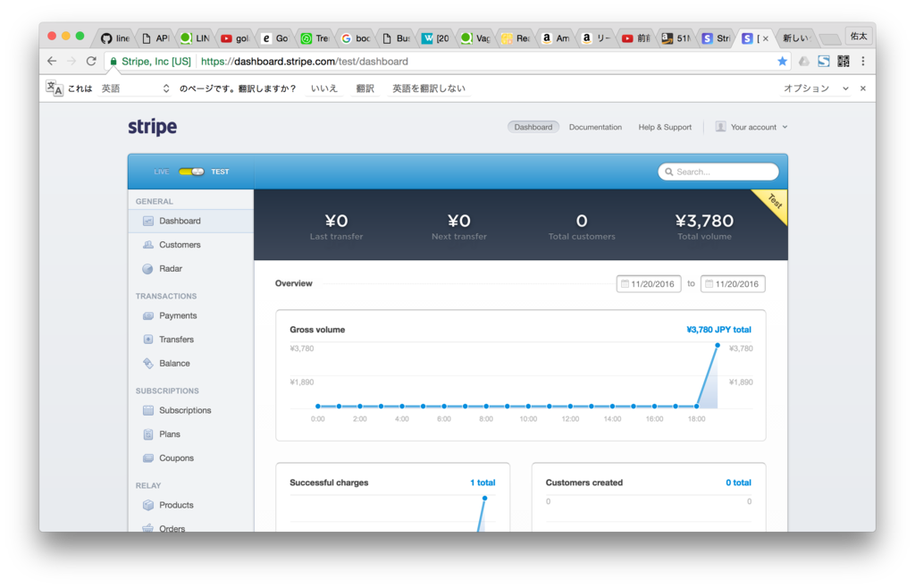Click the Payments sidebar icon
The height and width of the screenshot is (588, 915).
tap(148, 315)
